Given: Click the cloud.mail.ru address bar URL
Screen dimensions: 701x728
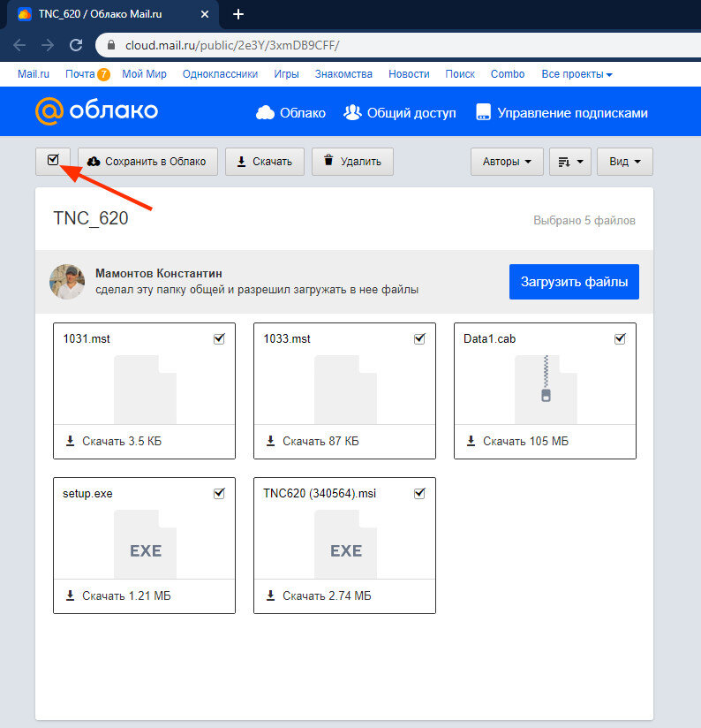Looking at the screenshot, I should click(232, 45).
